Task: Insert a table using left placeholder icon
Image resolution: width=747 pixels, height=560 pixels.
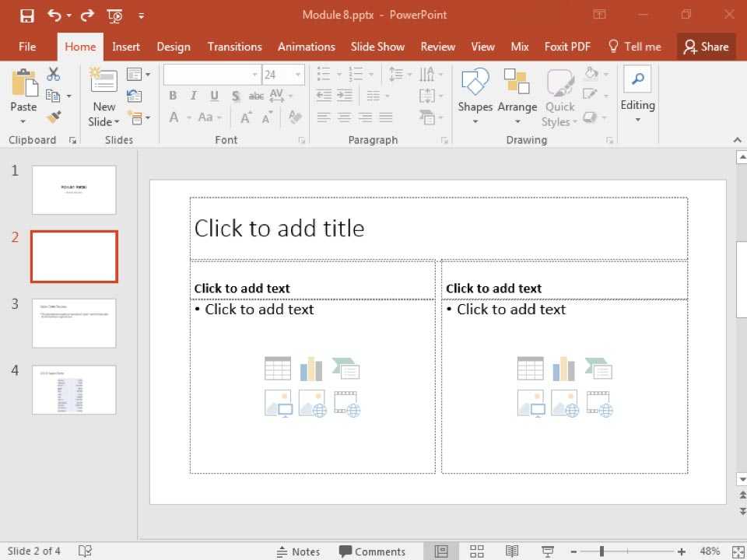Action: (x=278, y=369)
